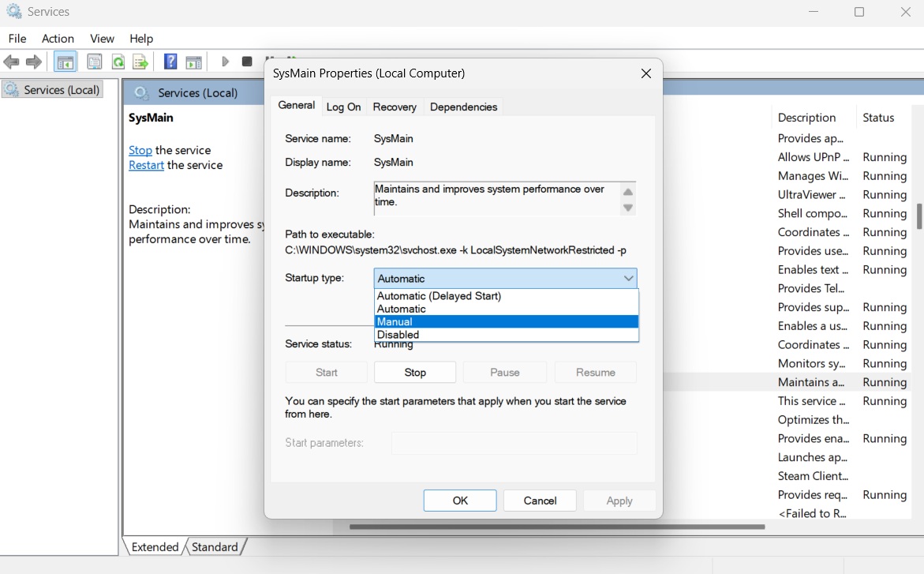Click the description box down scroll arrow
Image resolution: width=924 pixels, height=574 pixels.
point(628,208)
